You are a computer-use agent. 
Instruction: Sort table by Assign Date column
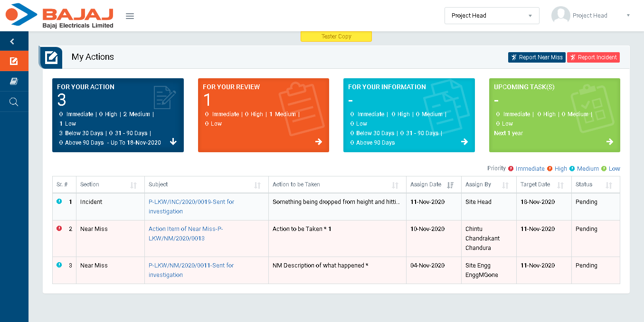tap(450, 185)
